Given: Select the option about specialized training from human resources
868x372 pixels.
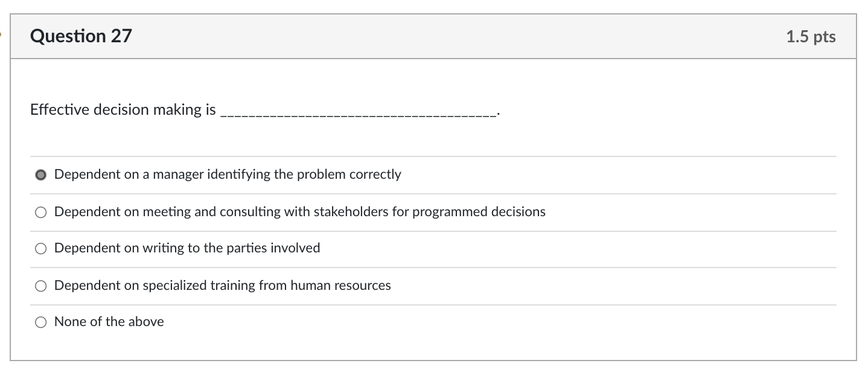Looking at the screenshot, I should point(40,286).
